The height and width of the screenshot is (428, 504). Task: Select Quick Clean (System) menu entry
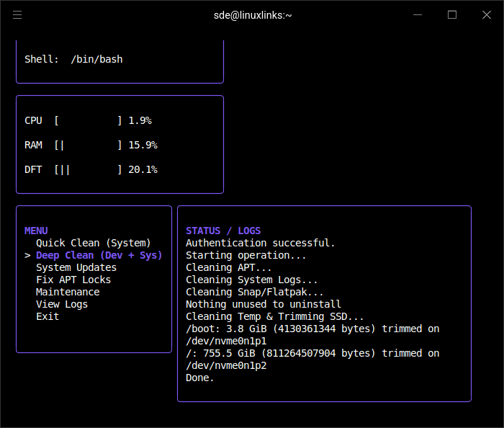click(93, 243)
